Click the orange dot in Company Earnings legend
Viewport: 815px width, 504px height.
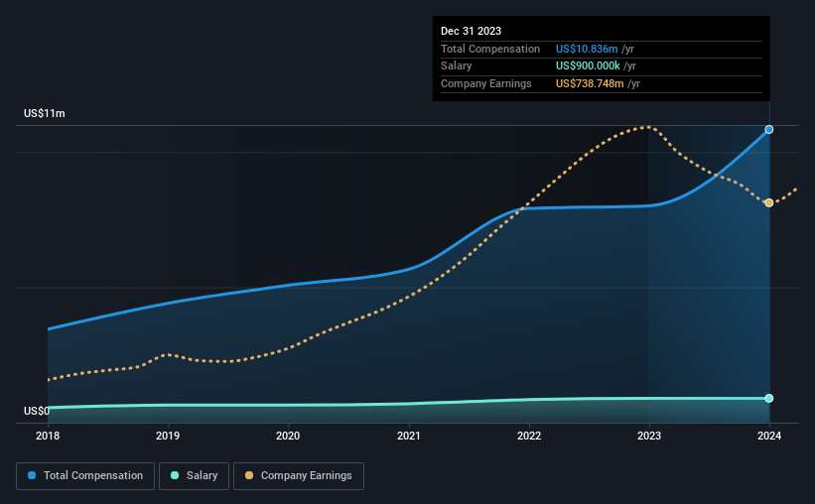(249, 475)
